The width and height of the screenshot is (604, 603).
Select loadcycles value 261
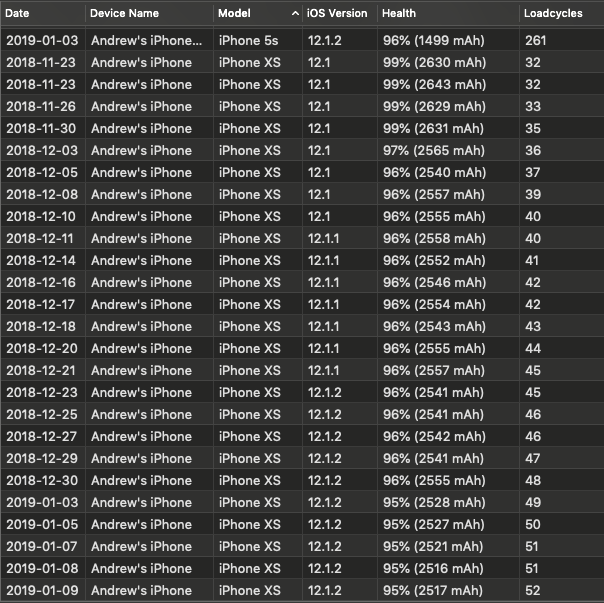[535, 40]
